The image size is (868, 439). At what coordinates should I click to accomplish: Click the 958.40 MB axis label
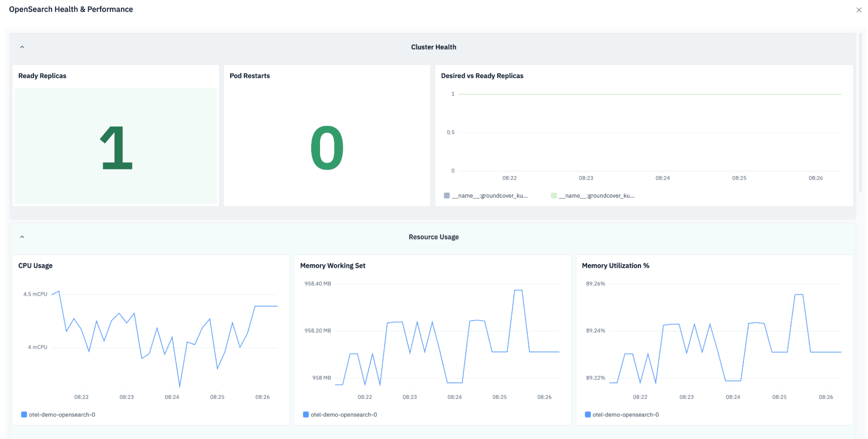[x=318, y=284]
